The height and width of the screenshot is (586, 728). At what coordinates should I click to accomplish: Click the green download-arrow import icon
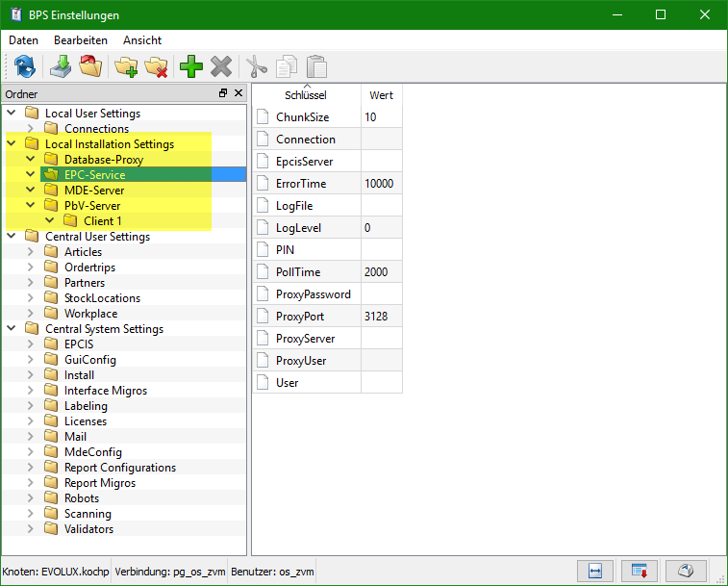point(61,66)
